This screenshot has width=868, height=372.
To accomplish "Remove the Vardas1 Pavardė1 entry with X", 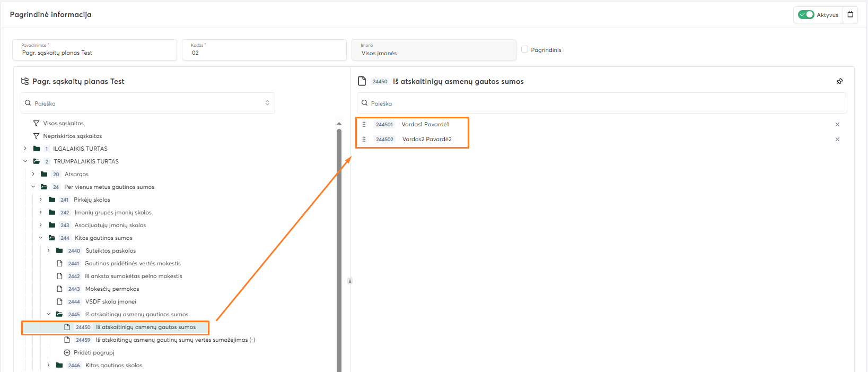I will click(837, 125).
